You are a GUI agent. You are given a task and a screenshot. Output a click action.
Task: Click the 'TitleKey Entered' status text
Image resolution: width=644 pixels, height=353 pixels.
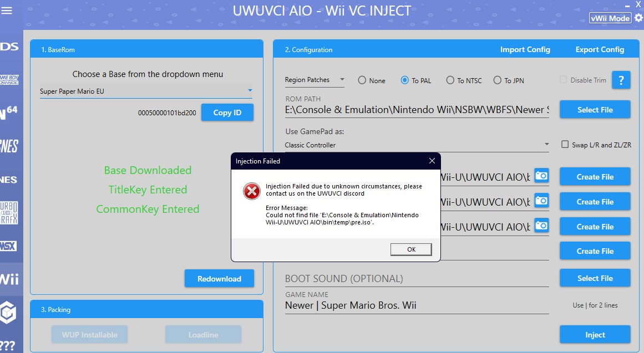[x=148, y=189]
